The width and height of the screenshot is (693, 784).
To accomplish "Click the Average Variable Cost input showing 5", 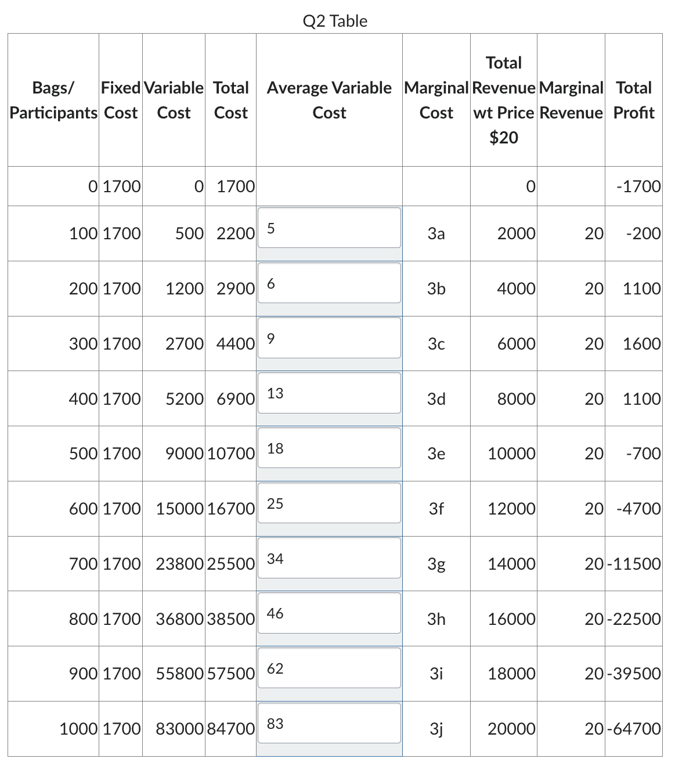I will point(329,228).
